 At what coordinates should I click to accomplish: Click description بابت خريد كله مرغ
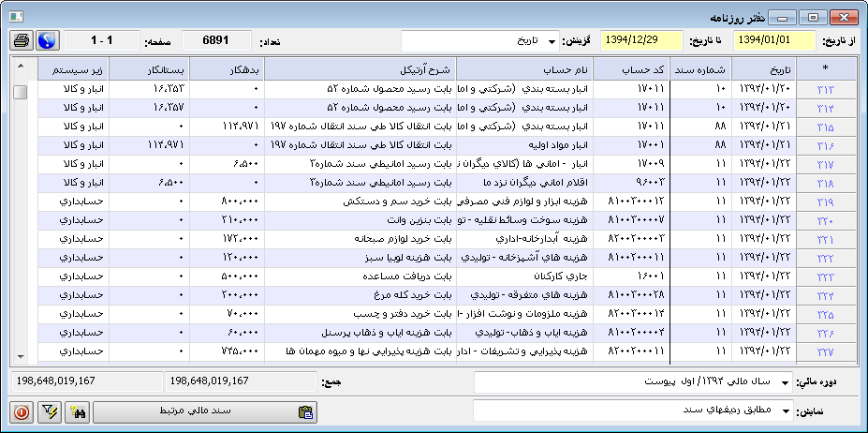pyautogui.click(x=412, y=296)
